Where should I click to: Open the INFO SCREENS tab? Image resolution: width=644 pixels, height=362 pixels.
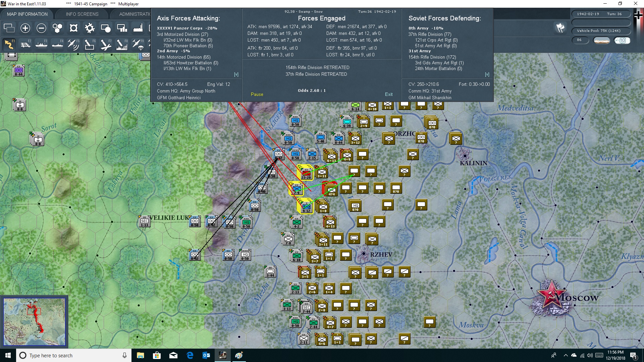pos(82,14)
